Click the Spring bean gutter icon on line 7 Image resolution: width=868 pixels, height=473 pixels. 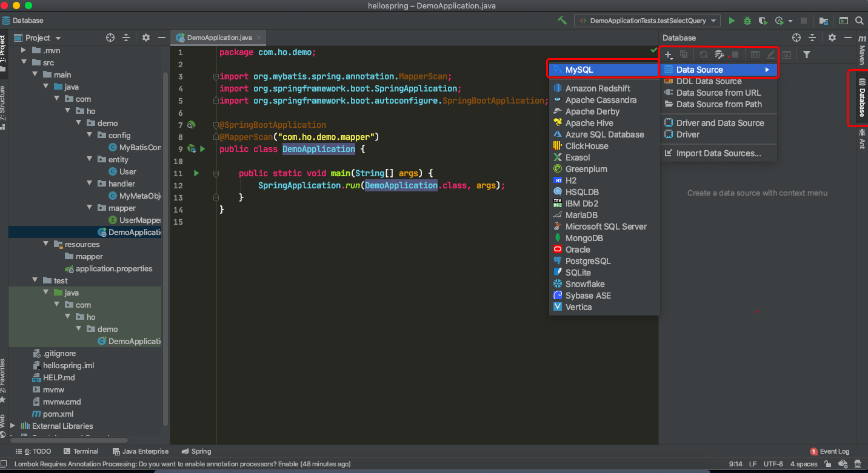pos(191,125)
